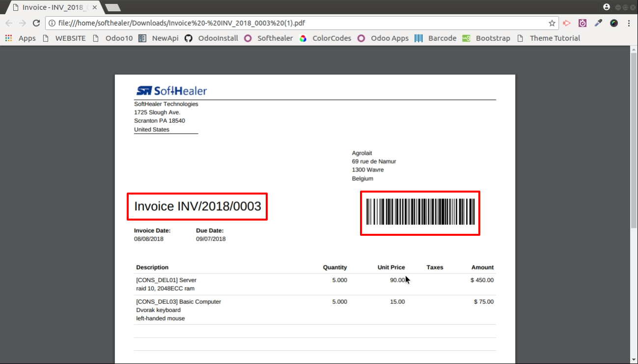Image resolution: width=638 pixels, height=364 pixels.
Task: View site information for the file URL
Action: [x=52, y=23]
